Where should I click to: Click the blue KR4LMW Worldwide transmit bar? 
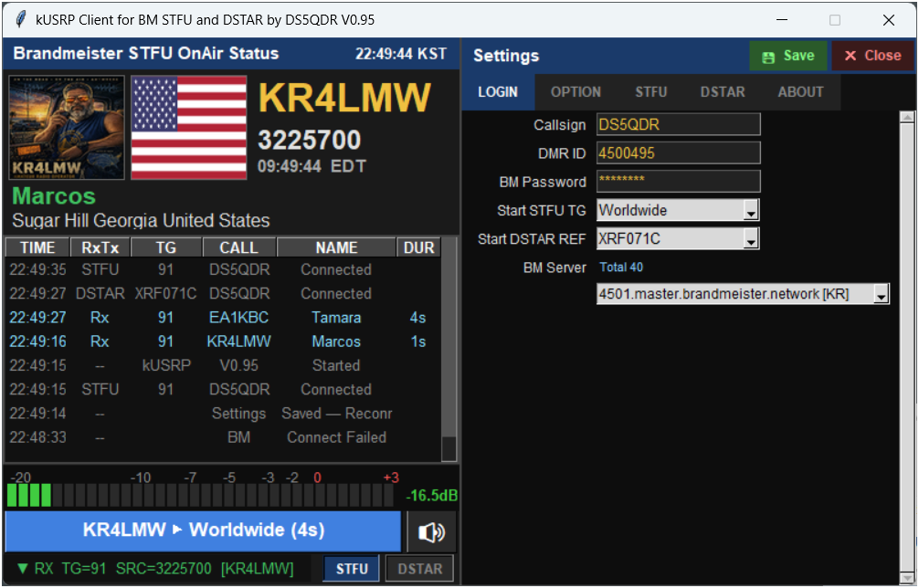[204, 530]
